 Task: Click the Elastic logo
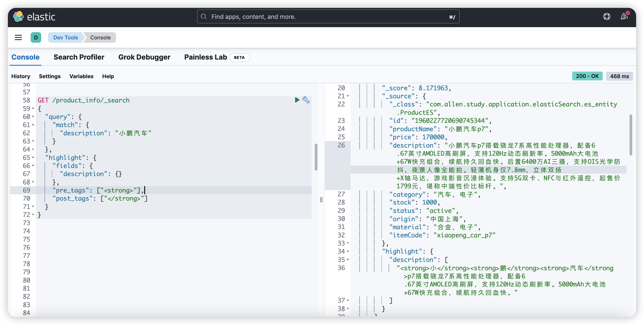pyautogui.click(x=34, y=17)
